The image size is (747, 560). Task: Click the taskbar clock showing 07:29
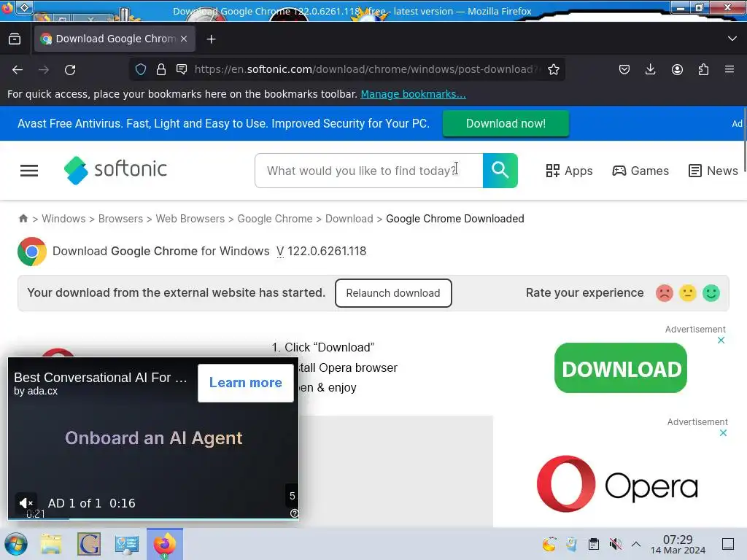tap(678, 544)
